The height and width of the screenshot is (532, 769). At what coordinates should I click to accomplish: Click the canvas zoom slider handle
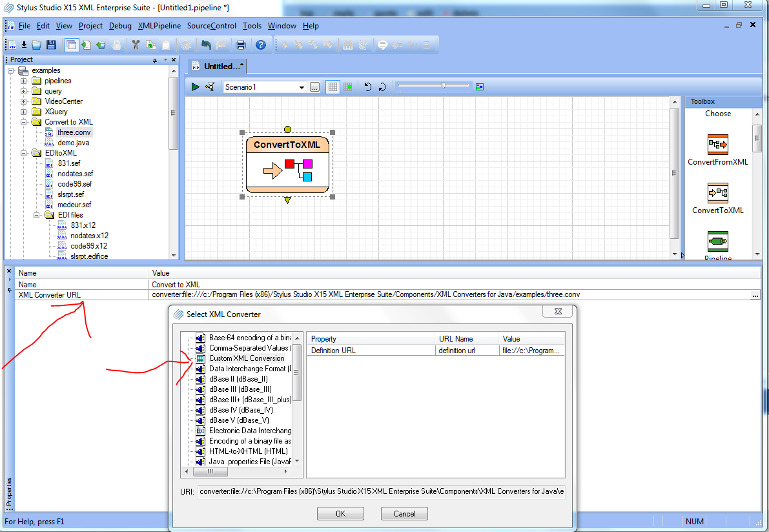coord(444,86)
